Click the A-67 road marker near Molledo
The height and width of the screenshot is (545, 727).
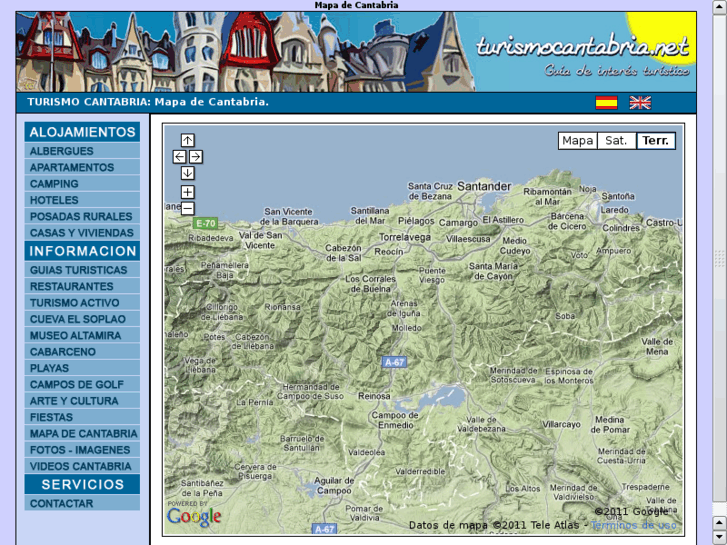pyautogui.click(x=395, y=362)
